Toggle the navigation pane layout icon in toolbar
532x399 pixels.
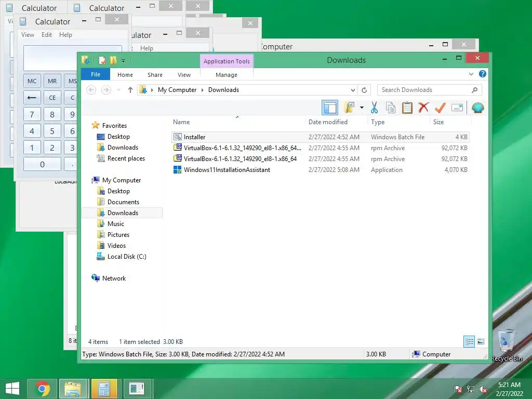click(x=329, y=108)
